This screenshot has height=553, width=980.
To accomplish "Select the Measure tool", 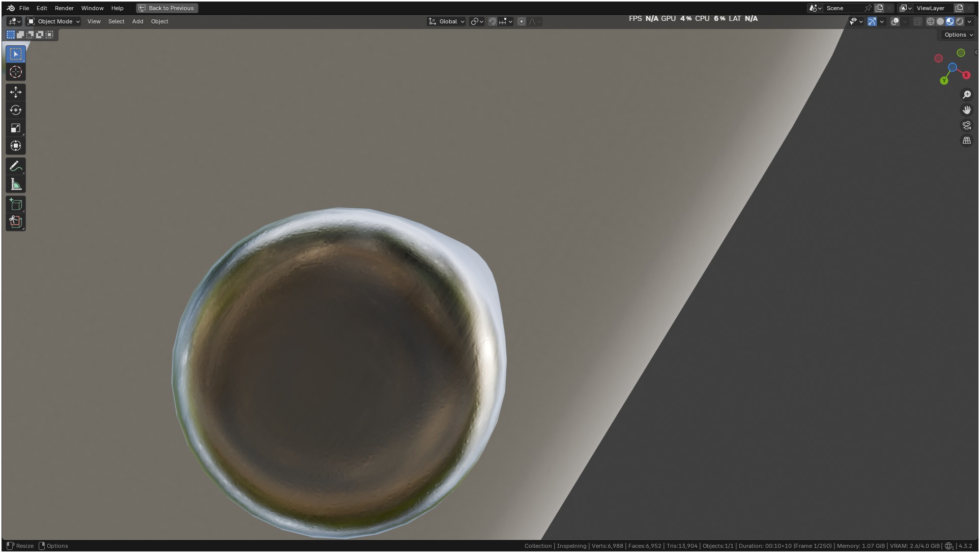I will pyautogui.click(x=15, y=184).
